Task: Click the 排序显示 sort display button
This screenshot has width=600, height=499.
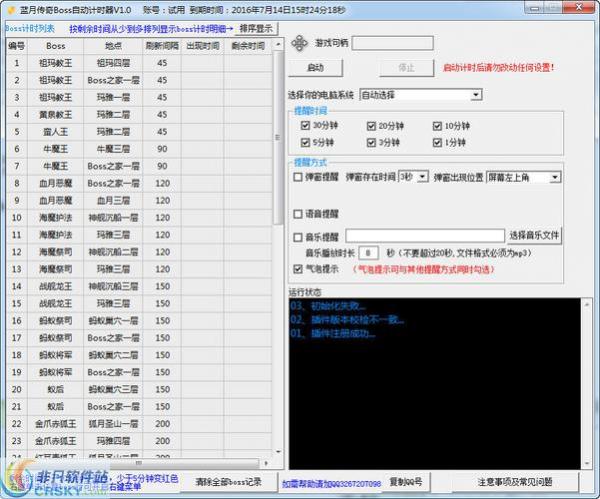Action: tap(256, 28)
